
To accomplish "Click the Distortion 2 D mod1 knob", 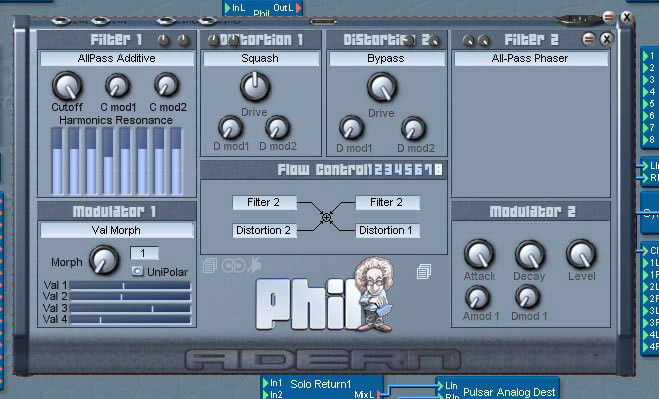I will (x=351, y=128).
